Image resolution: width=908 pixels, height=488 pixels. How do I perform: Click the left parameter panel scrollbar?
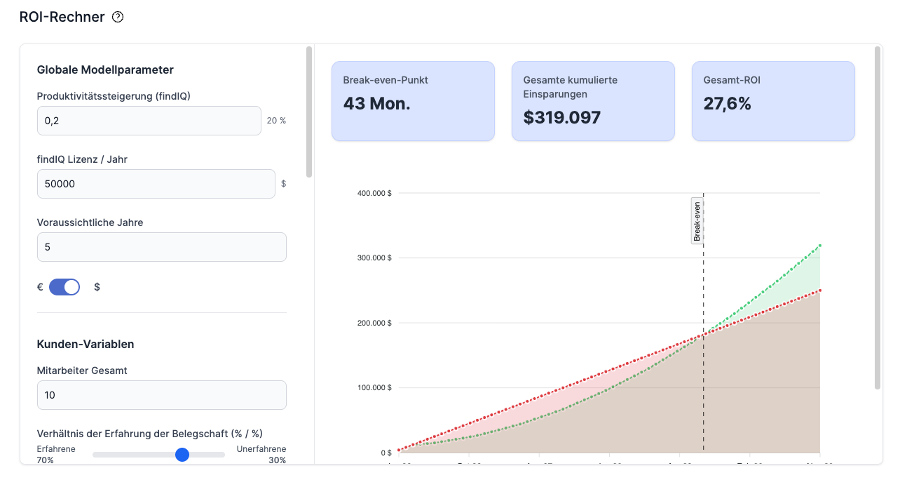309,112
